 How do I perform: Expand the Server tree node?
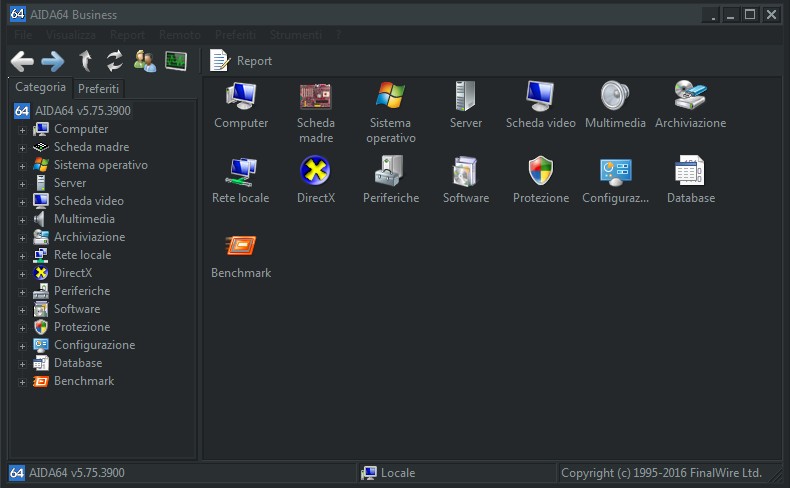point(22,184)
